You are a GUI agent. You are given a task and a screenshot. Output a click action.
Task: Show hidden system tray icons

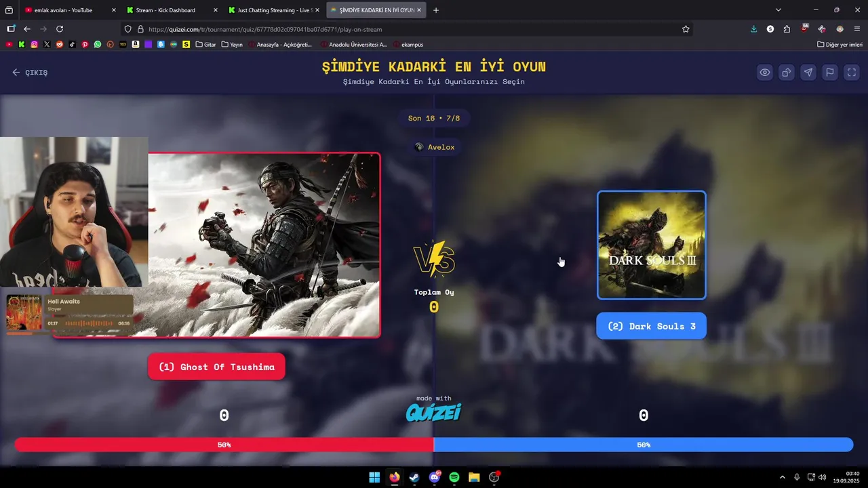coord(782,477)
